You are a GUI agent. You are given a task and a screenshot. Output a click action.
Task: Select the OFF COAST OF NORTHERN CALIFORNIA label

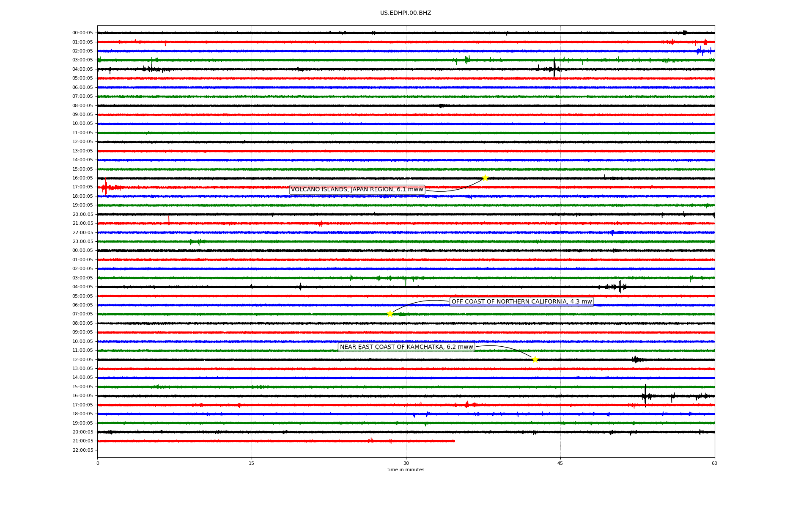(521, 302)
